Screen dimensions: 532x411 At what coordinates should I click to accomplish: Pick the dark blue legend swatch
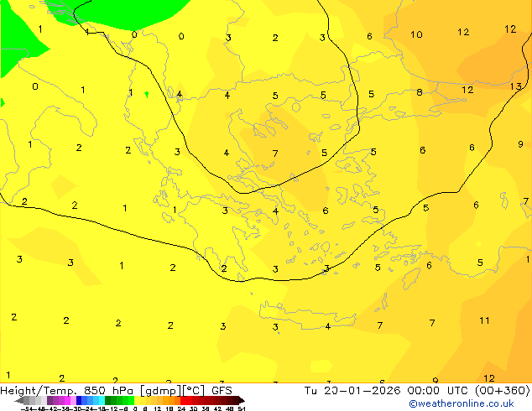click(79, 400)
